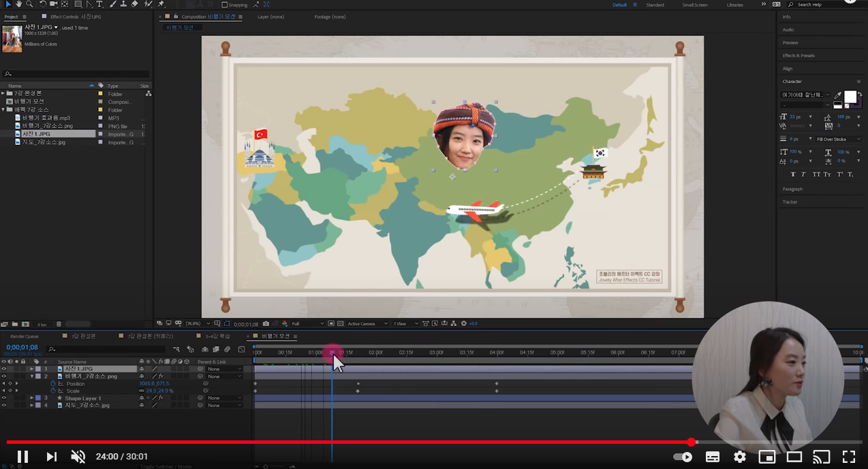Select the Pan Behind anchor point tool
This screenshot has width=868, height=469.
click(64, 4)
